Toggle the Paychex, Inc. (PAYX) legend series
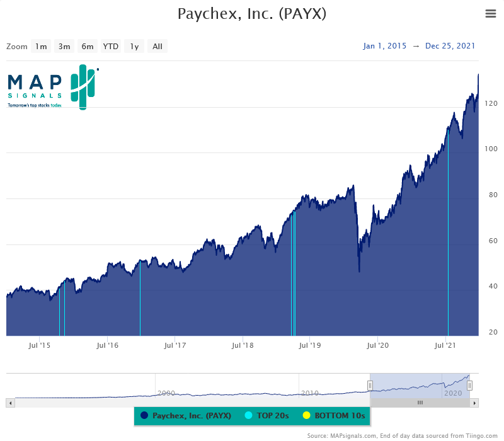 pos(186,416)
